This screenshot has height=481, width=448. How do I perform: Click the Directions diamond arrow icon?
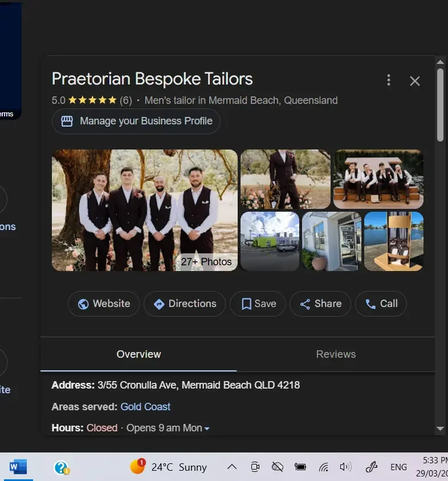(159, 304)
